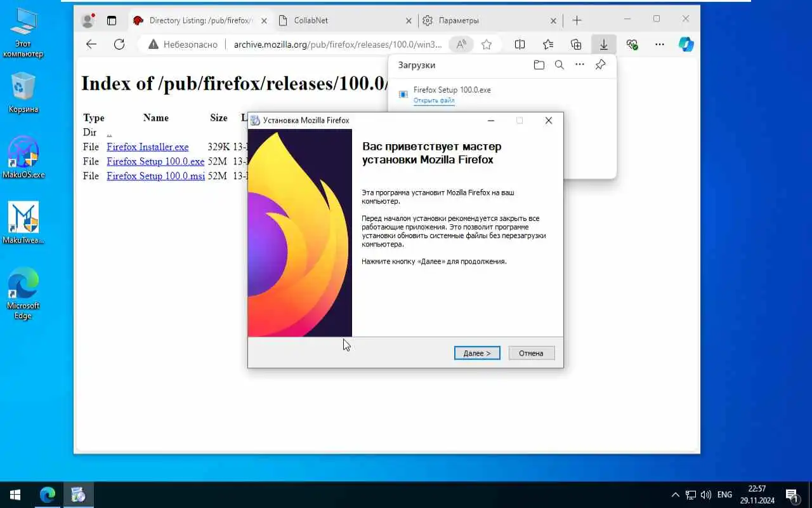This screenshot has height=508, width=812.
Task: Click the Downloads toolbar icon
Action: [604, 44]
